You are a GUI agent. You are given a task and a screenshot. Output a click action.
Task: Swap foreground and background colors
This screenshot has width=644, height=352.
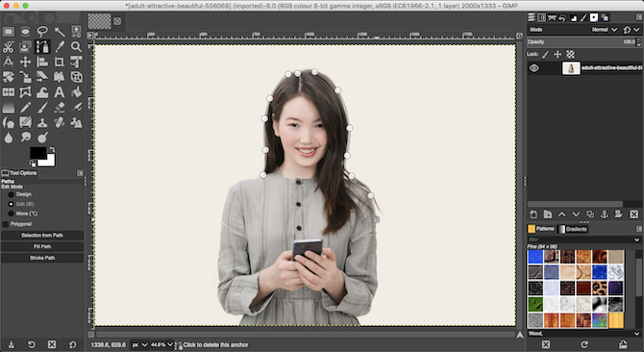[x=52, y=149]
